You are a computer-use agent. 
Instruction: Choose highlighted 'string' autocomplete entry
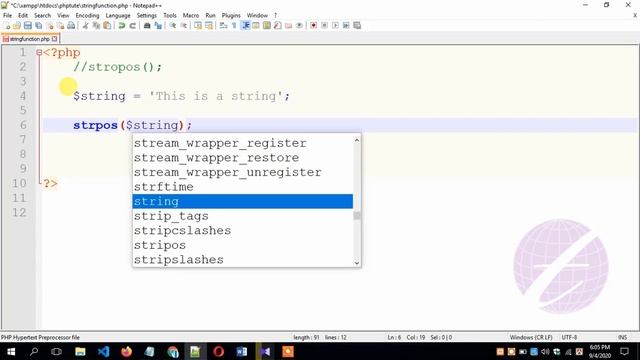coord(242,202)
